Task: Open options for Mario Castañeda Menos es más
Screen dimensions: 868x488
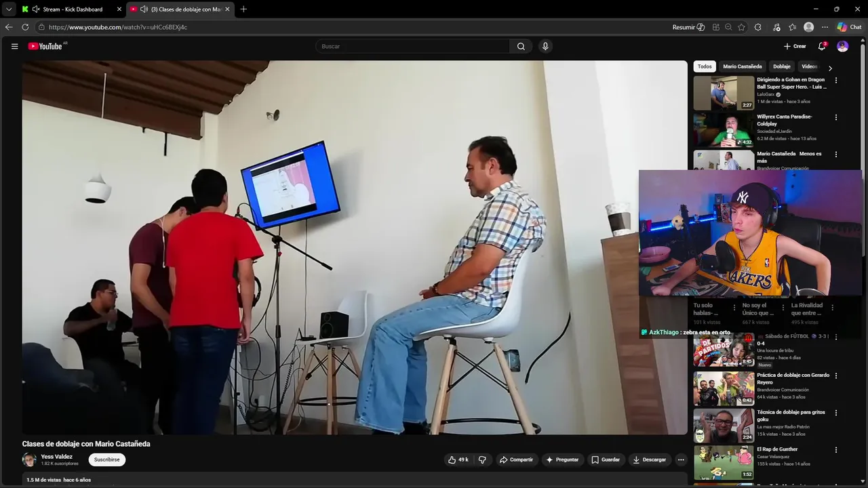Action: pyautogui.click(x=835, y=155)
